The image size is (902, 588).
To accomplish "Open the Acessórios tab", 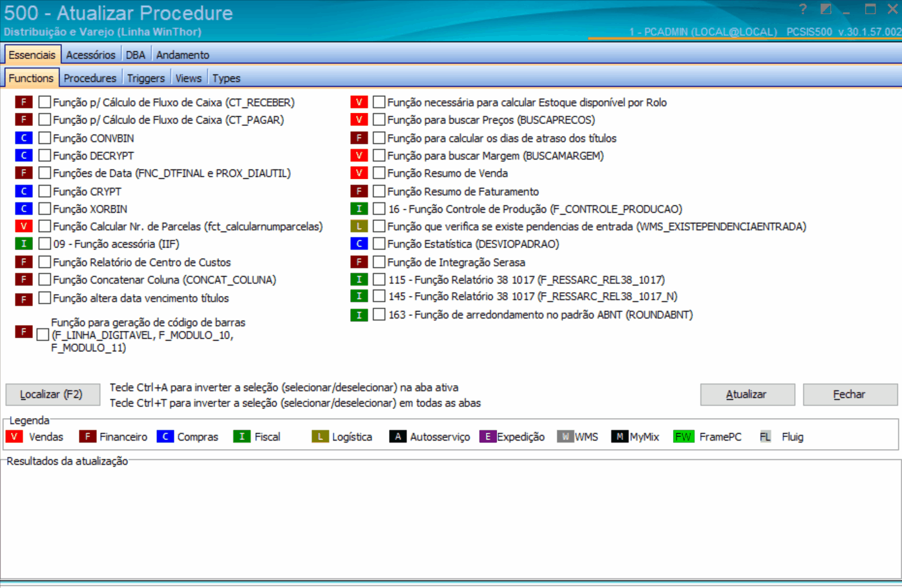I will coord(90,55).
